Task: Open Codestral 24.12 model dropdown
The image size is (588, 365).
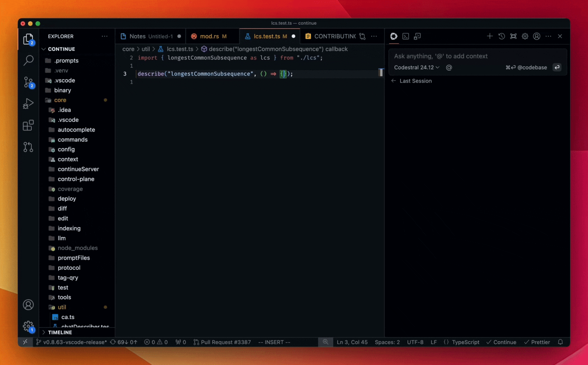Action: click(416, 68)
